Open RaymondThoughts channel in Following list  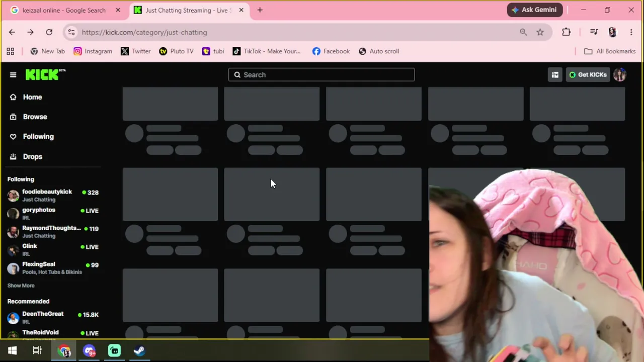(x=53, y=231)
